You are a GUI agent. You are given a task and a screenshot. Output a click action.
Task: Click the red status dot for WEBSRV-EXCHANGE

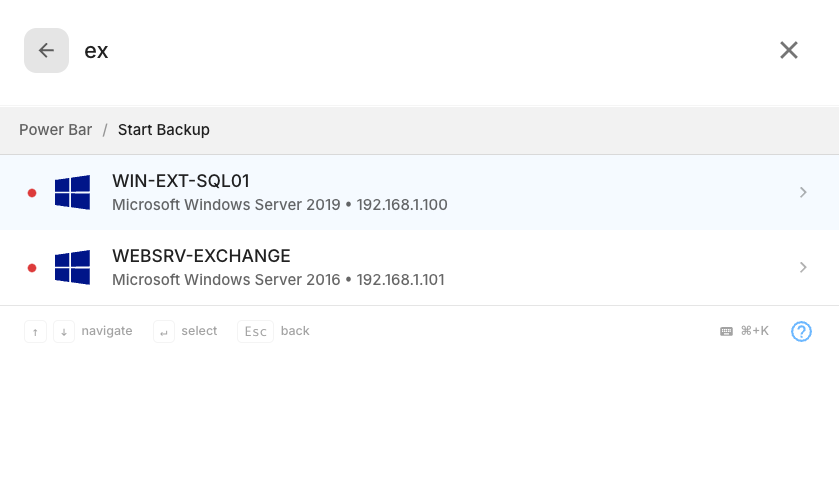click(32, 268)
